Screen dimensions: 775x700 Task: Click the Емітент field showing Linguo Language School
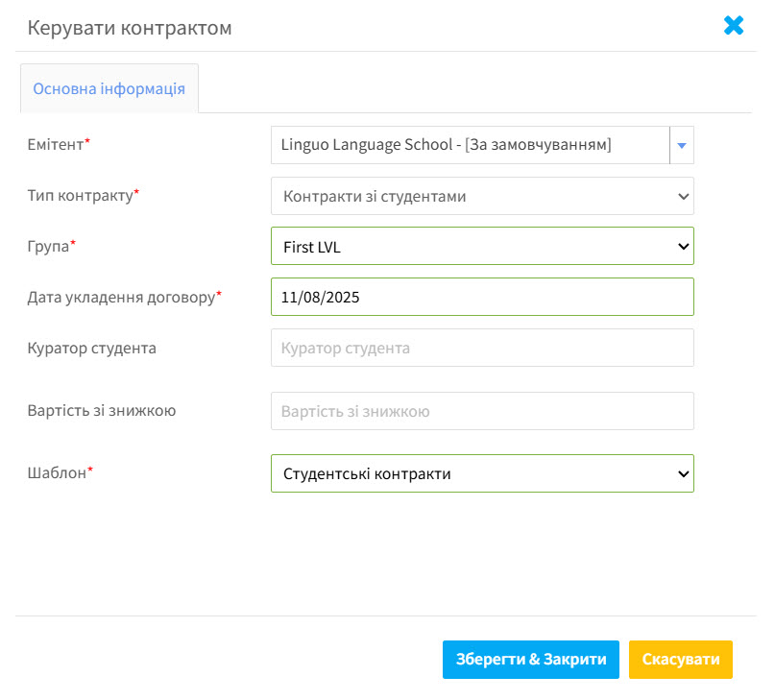470,145
